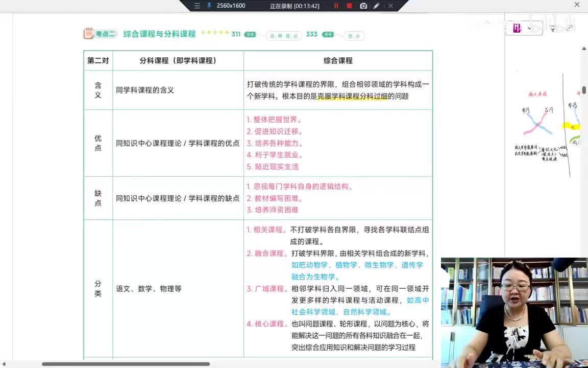
Task: Click the line 2. 教材编写困难
Action: [x=275, y=198]
